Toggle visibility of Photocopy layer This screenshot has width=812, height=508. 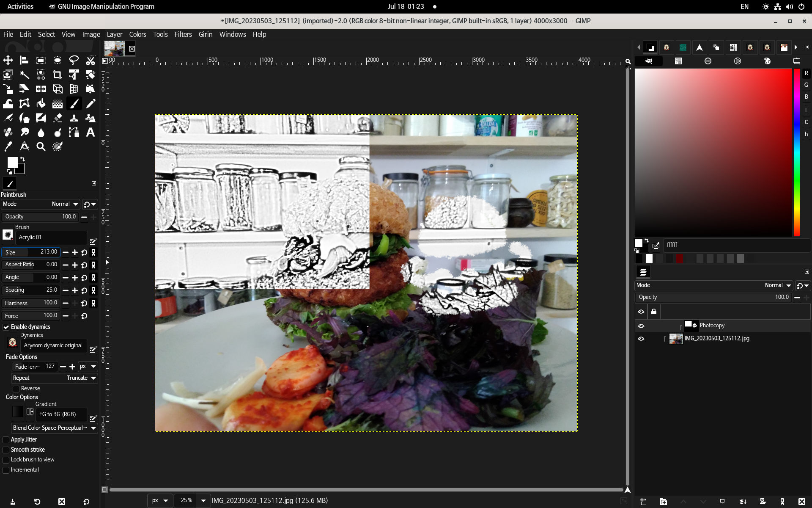coord(641,325)
